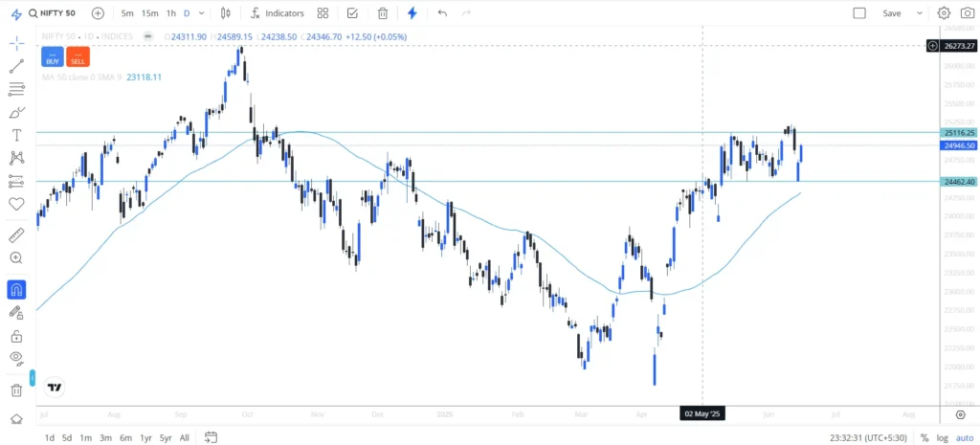Click the pill icon beside INDICES

pos(147,37)
